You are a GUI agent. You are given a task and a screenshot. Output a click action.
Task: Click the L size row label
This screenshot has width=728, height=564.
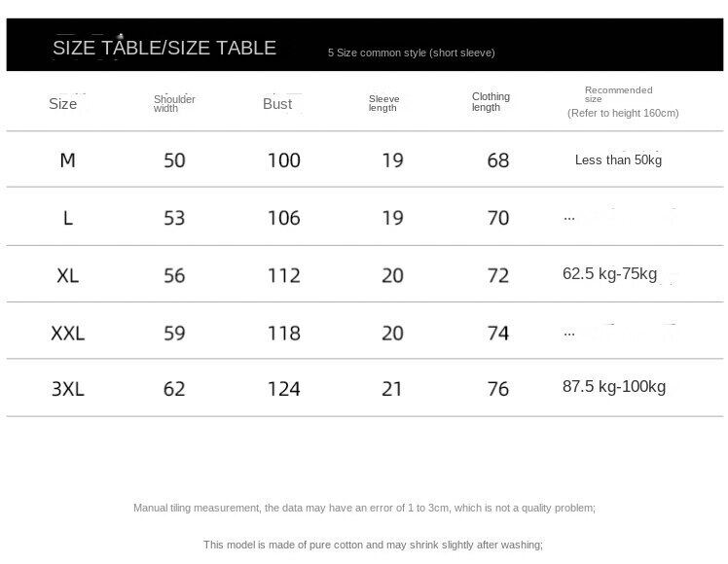(68, 218)
